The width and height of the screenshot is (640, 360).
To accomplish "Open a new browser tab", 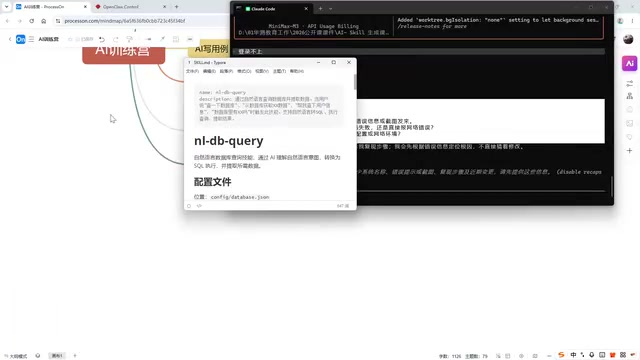I will coord(176,7).
